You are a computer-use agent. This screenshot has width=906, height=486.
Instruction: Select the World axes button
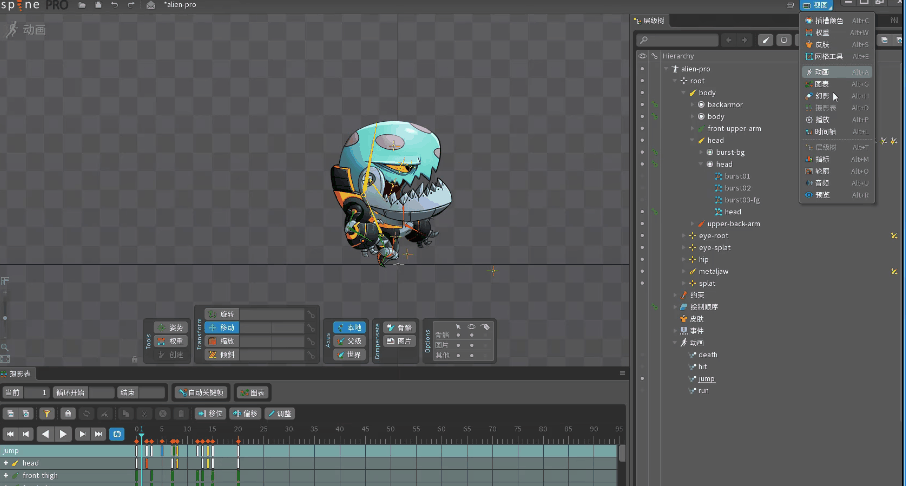coord(350,354)
